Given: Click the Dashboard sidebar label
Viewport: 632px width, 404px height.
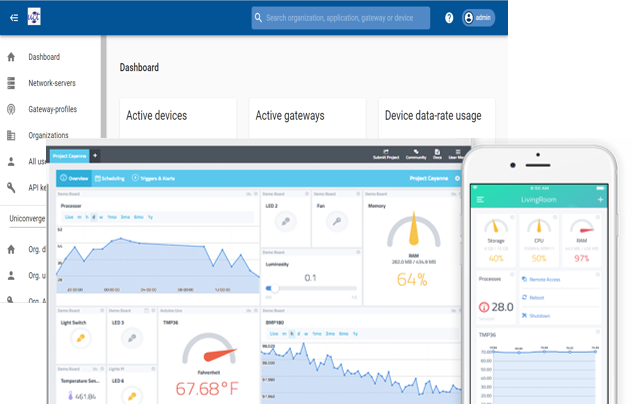Looking at the screenshot, I should (44, 57).
